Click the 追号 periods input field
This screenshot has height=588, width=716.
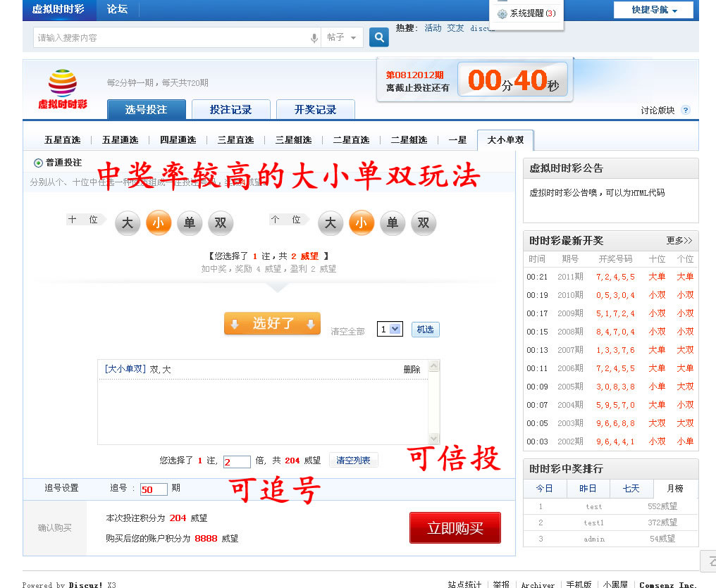pos(154,489)
